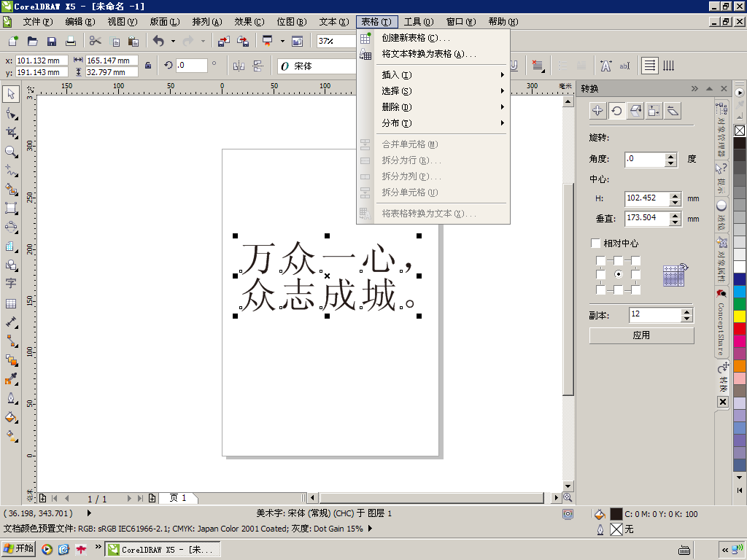Open the application launcher dropdown arrow
Image resolution: width=747 pixels, height=560 pixels.
click(x=282, y=41)
